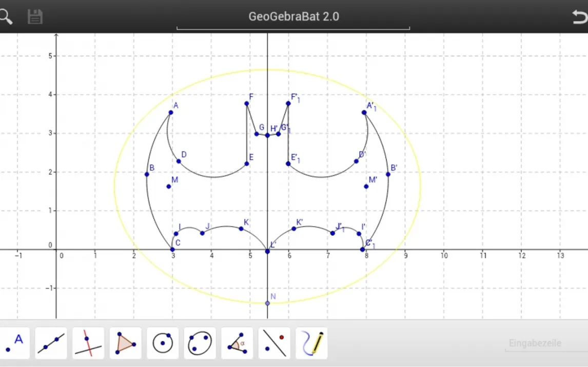588x367 pixels.
Task: Select point F at left ear tip
Action: coord(247,104)
